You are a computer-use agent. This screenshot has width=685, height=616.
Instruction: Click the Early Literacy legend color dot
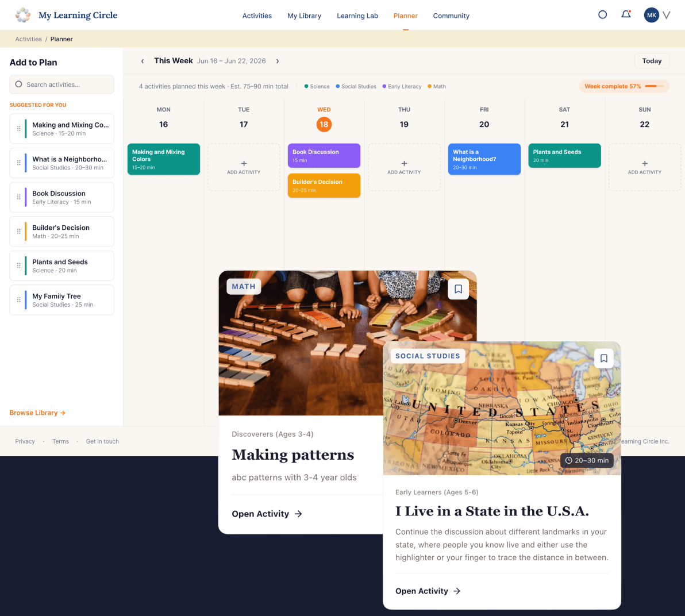384,86
